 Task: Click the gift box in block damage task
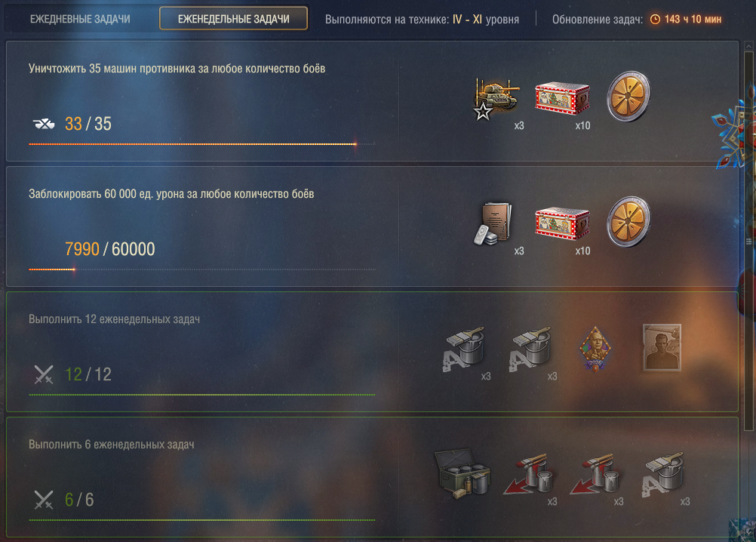point(562,223)
